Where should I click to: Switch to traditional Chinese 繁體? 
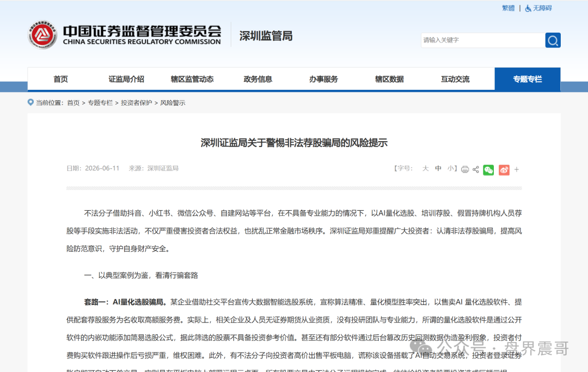[x=508, y=8]
